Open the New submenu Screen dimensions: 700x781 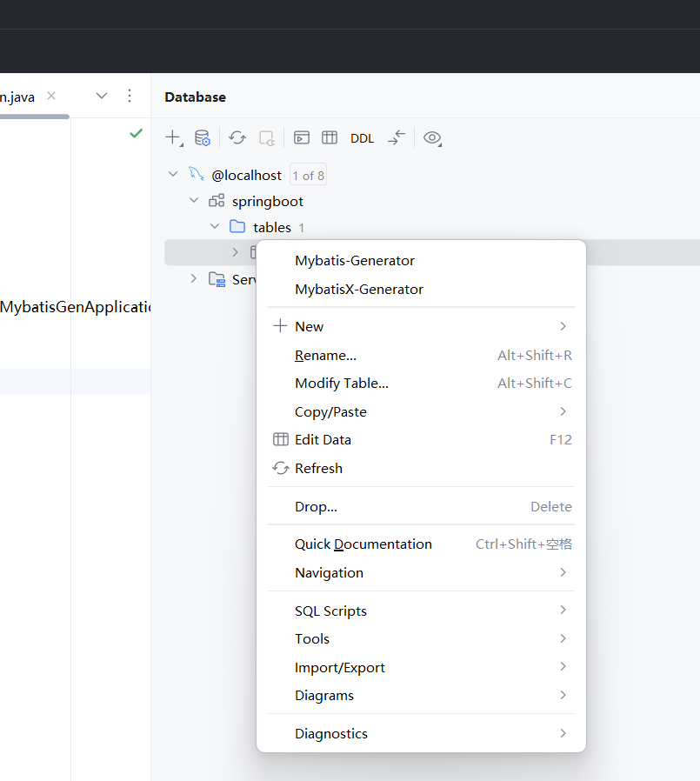pyautogui.click(x=421, y=327)
